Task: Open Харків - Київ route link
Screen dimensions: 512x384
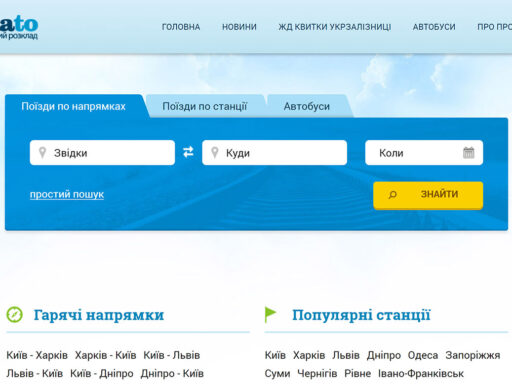Action: 106,355
